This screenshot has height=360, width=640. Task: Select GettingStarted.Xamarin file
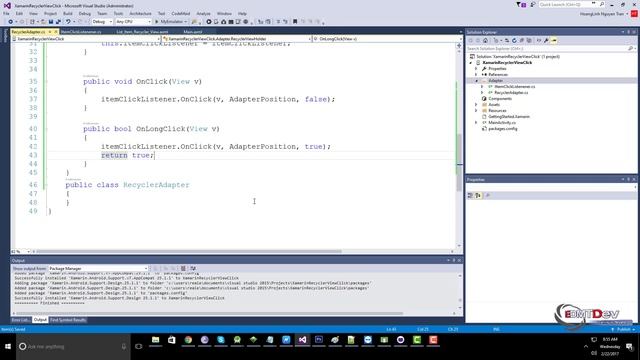point(509,117)
